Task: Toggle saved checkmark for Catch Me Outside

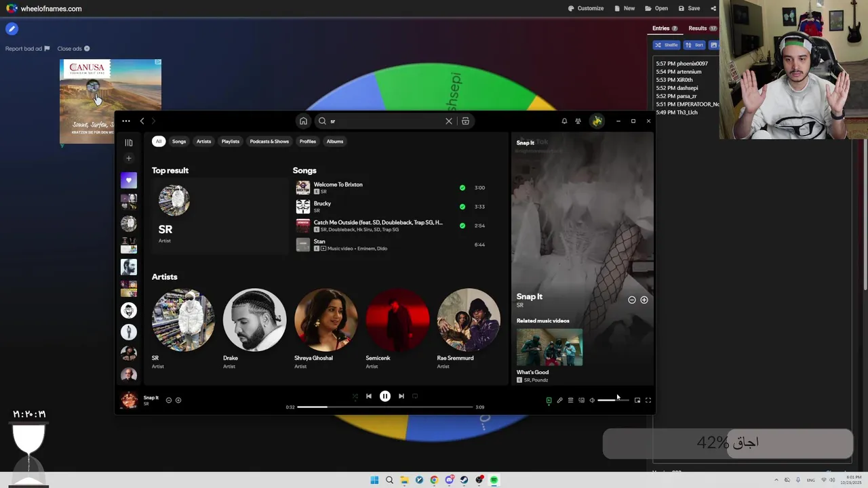Action: [462, 226]
